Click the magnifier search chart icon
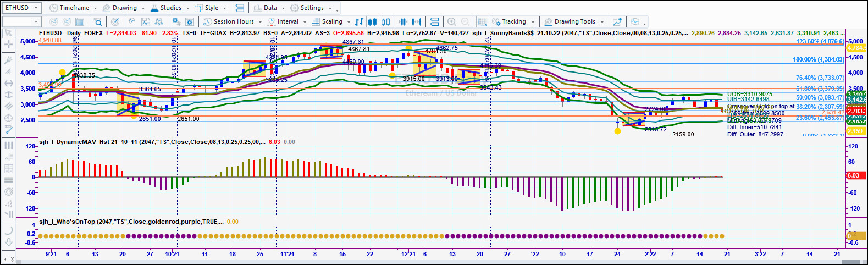 coord(97,21)
